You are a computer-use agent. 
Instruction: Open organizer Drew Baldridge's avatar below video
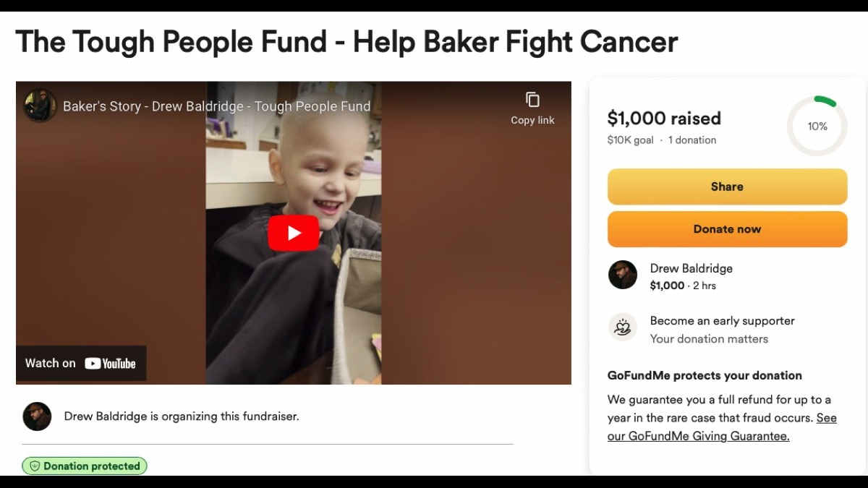click(37, 416)
